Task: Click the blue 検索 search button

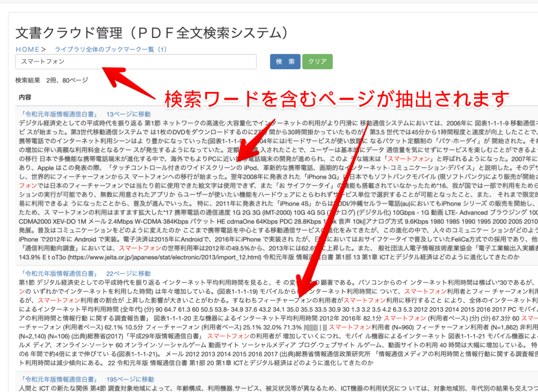Action: [x=285, y=61]
